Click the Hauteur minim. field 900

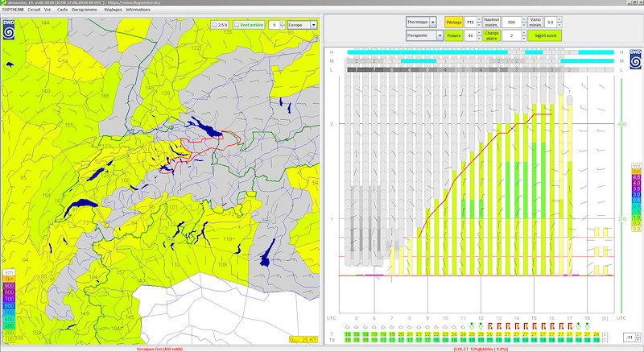511,23
